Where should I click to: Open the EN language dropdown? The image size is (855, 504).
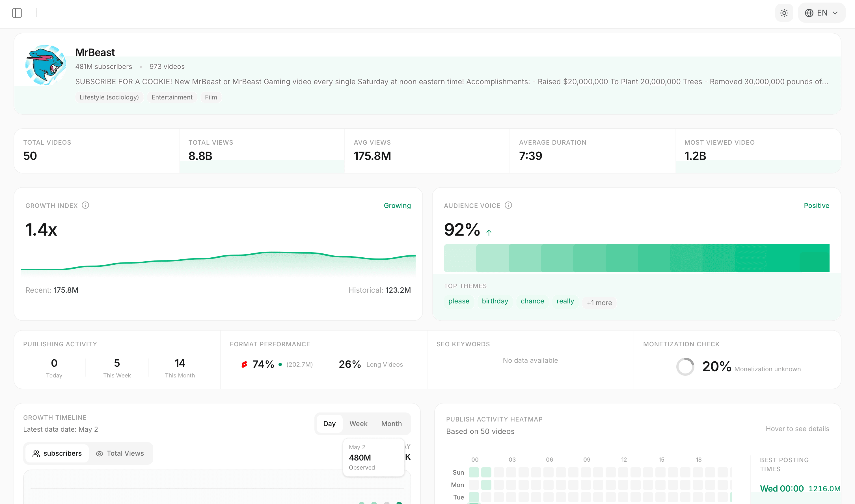821,13
